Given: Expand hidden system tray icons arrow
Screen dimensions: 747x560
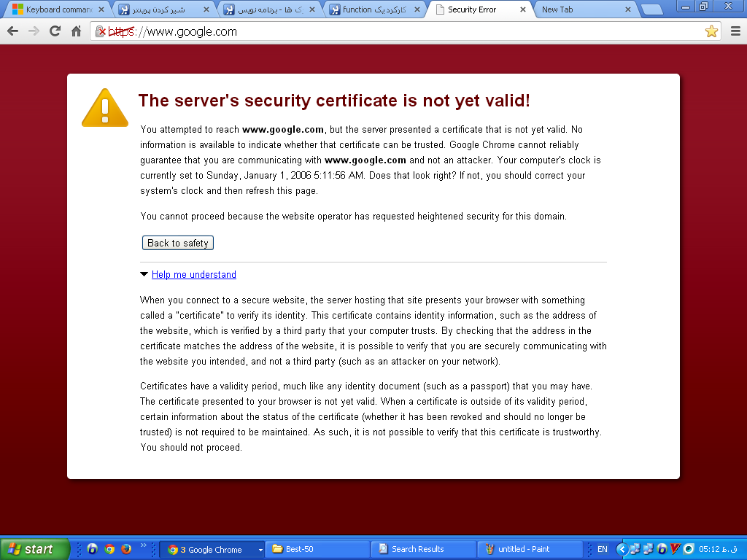Looking at the screenshot, I should pos(622,549).
